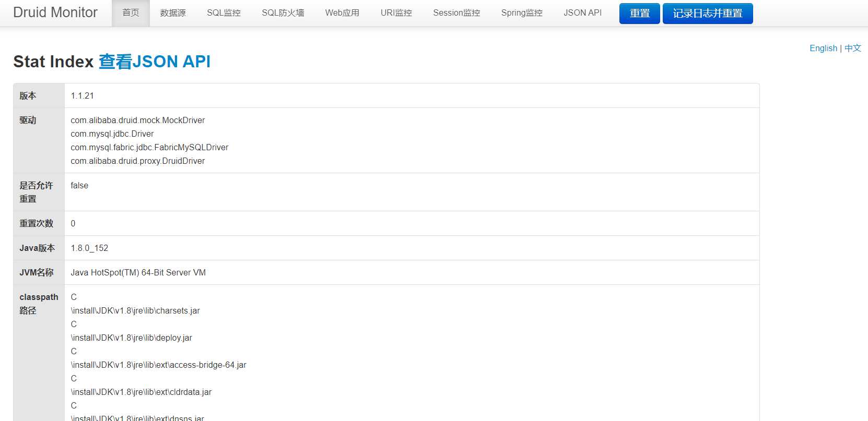Select version value 1.1.21
Viewport: 868px width, 421px height.
(x=82, y=96)
